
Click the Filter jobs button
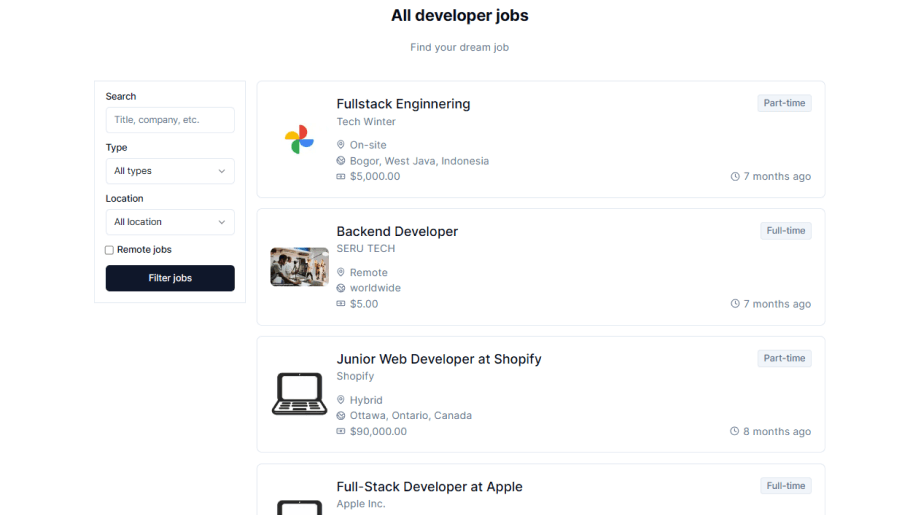pos(170,278)
